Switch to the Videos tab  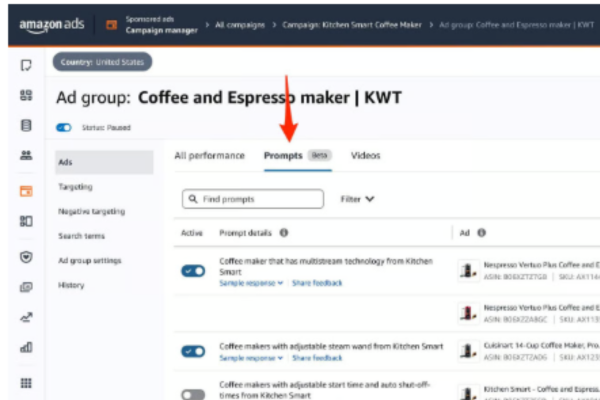(365, 156)
